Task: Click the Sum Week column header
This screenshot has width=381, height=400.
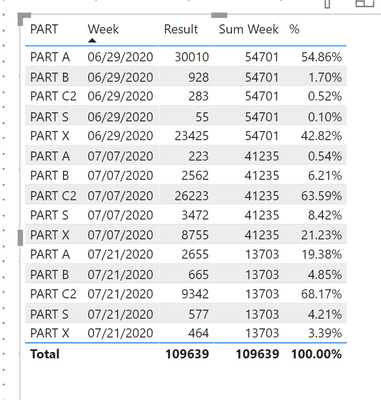Action: pos(248,29)
